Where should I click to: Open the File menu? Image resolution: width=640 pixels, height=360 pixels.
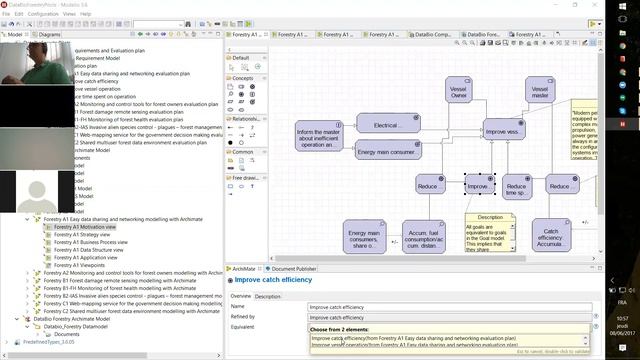pyautogui.click(x=6, y=14)
